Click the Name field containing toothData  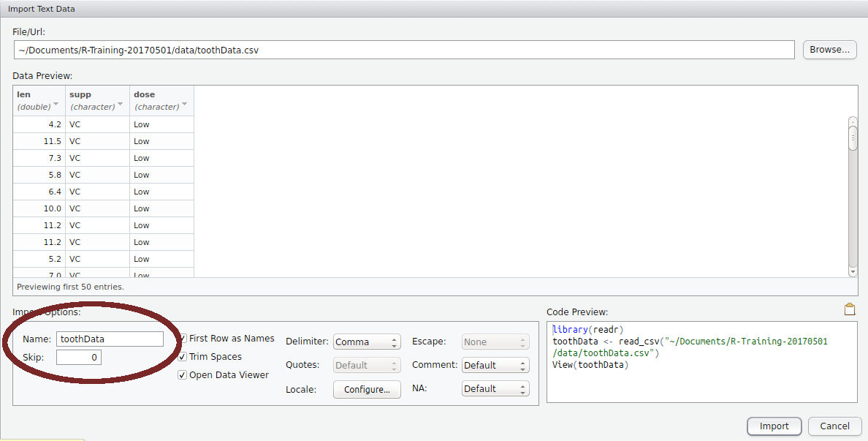[x=110, y=339]
